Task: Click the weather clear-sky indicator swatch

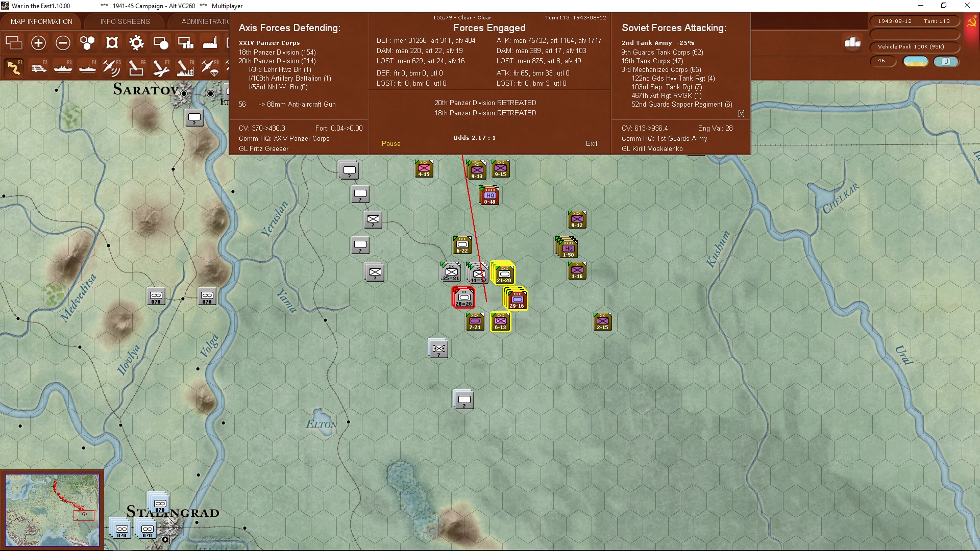Action: [x=915, y=61]
